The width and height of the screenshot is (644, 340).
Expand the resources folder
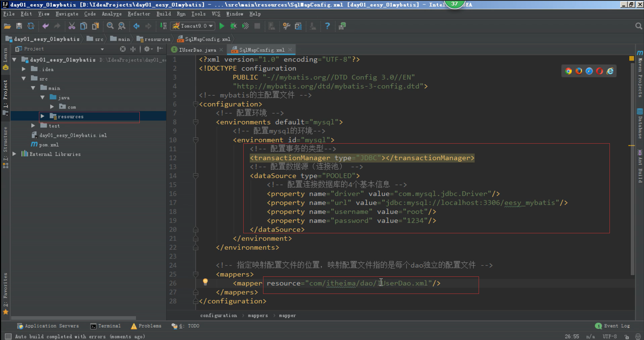coord(42,116)
